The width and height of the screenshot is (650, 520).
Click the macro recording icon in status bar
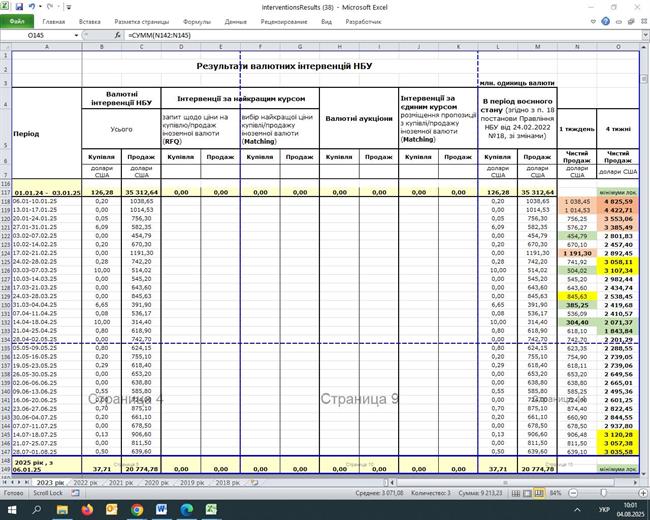click(x=75, y=493)
